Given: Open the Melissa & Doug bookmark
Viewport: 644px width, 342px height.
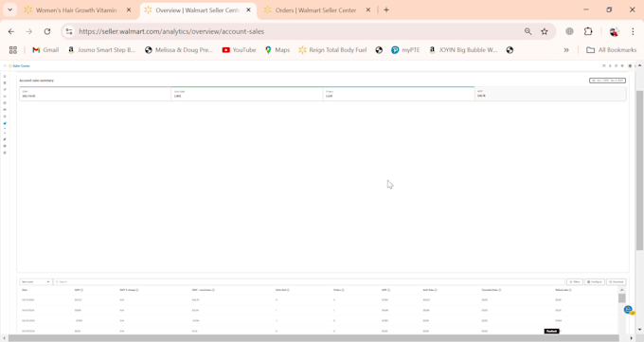Looking at the screenshot, I should [x=179, y=50].
